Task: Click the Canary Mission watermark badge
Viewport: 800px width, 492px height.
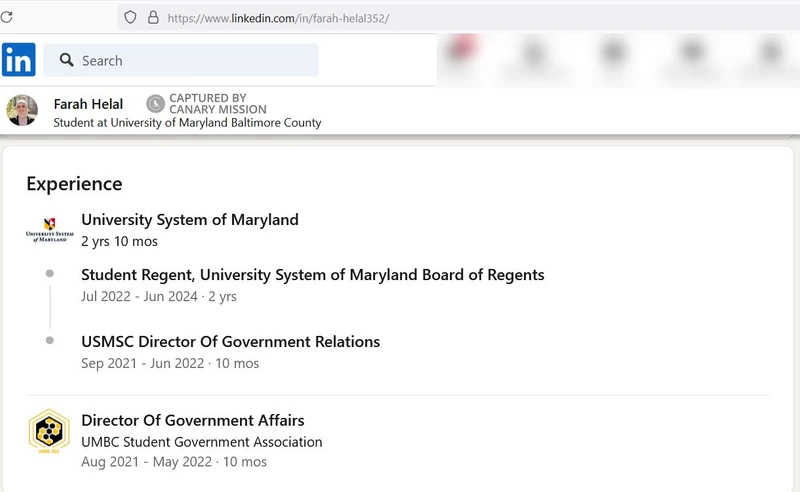Action: click(x=207, y=104)
